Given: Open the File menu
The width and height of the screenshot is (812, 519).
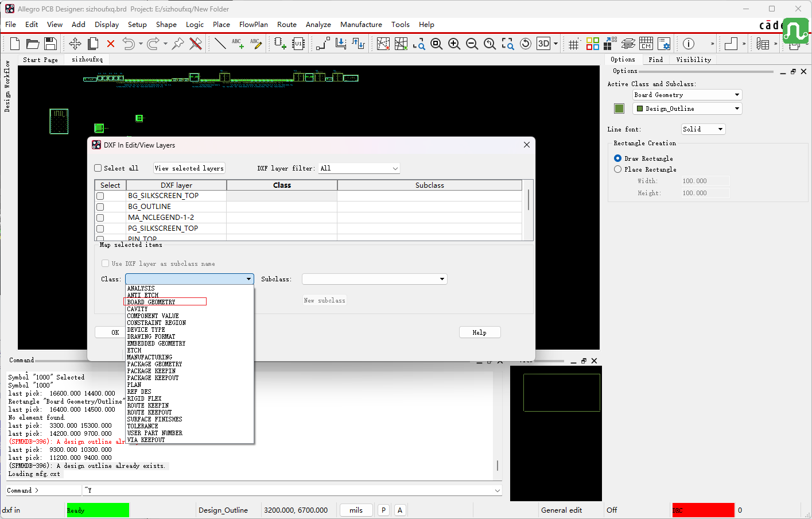Looking at the screenshot, I should click(11, 24).
